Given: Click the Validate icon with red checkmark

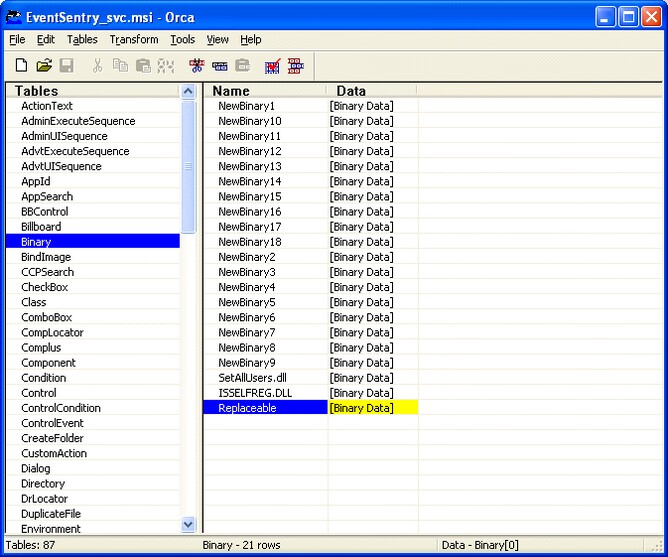Looking at the screenshot, I should [273, 66].
